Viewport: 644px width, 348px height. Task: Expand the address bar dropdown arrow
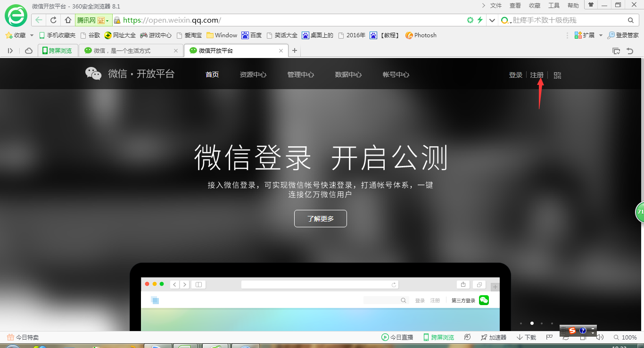[492, 20]
